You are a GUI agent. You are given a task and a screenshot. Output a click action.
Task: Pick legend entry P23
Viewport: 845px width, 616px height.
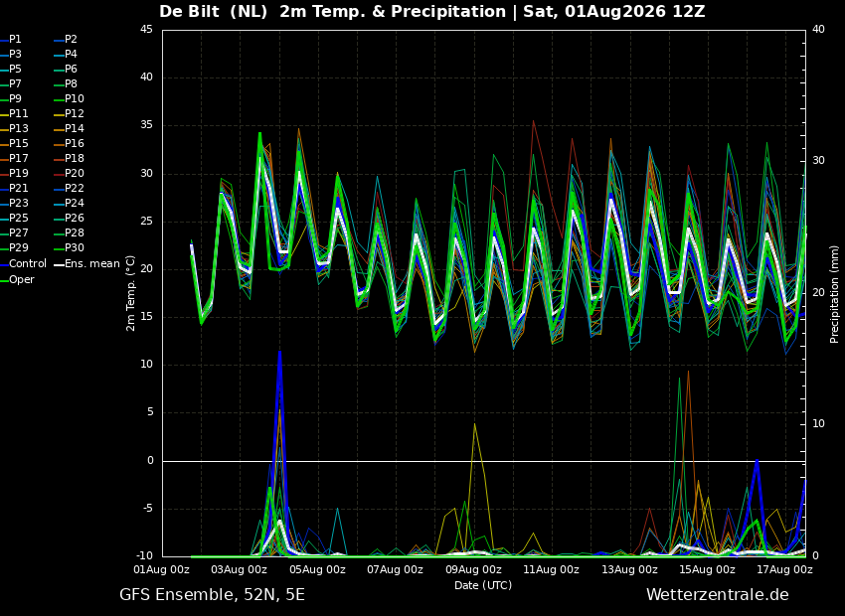pos(14,204)
